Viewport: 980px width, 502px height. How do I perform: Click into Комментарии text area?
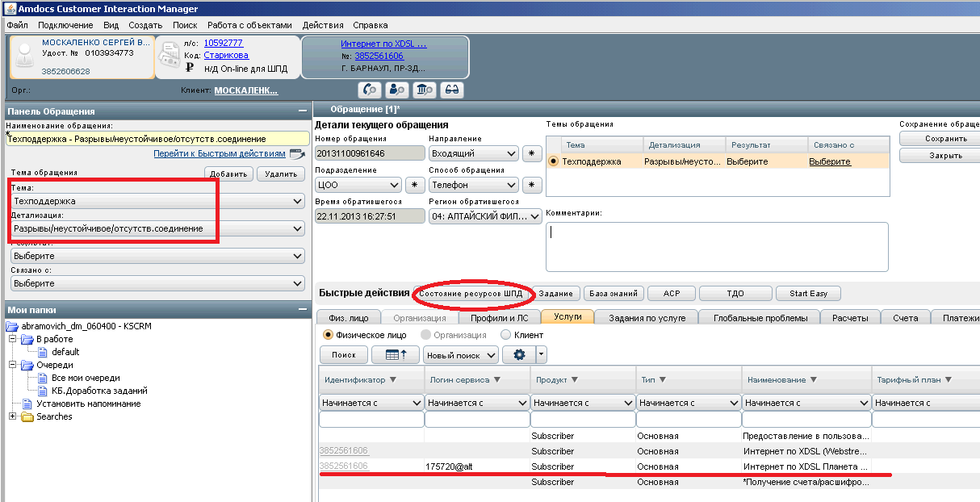click(x=717, y=247)
